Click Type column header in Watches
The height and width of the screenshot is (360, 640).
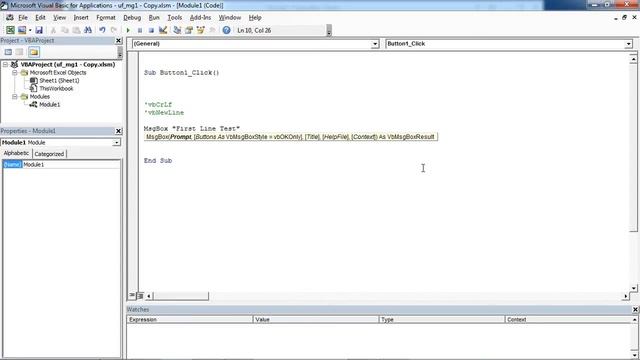(x=442, y=320)
